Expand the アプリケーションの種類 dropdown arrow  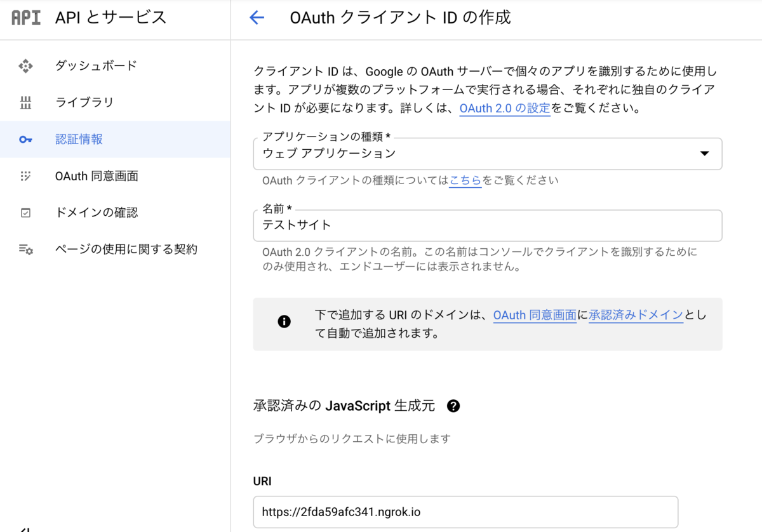[704, 154]
